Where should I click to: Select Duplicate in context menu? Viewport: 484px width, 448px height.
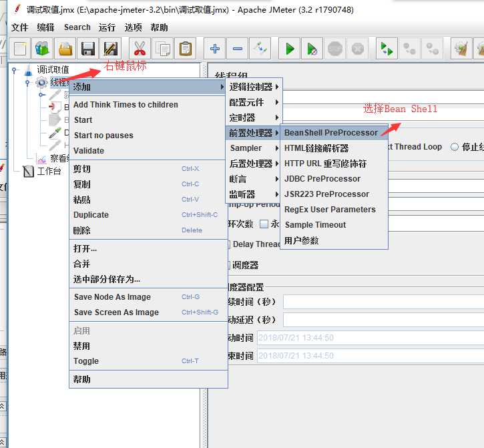pyautogui.click(x=148, y=215)
